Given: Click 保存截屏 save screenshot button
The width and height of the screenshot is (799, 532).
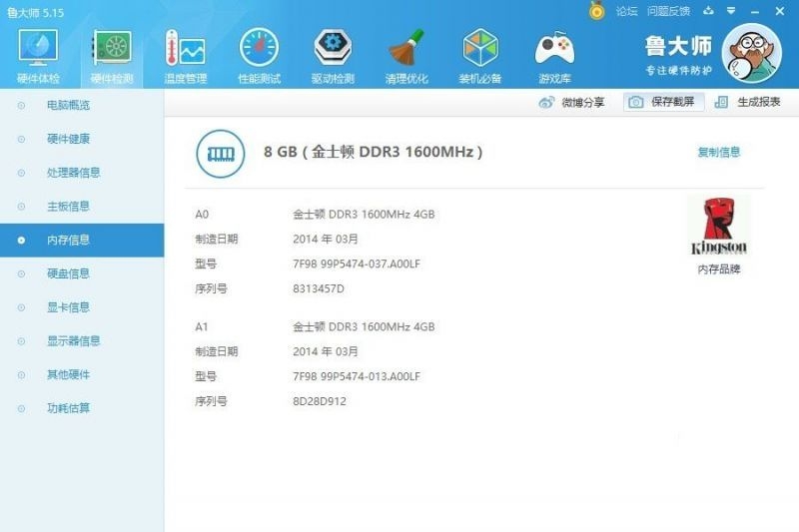Looking at the screenshot, I should click(x=663, y=102).
